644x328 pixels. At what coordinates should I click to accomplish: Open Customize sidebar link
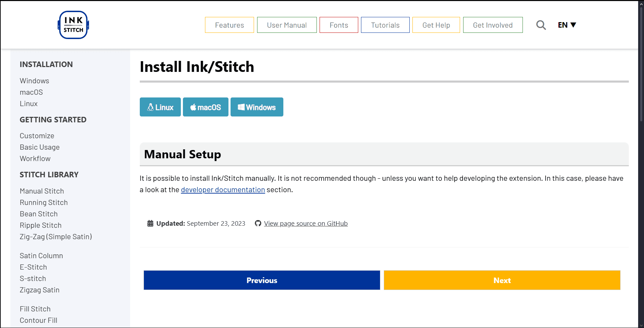(x=37, y=136)
